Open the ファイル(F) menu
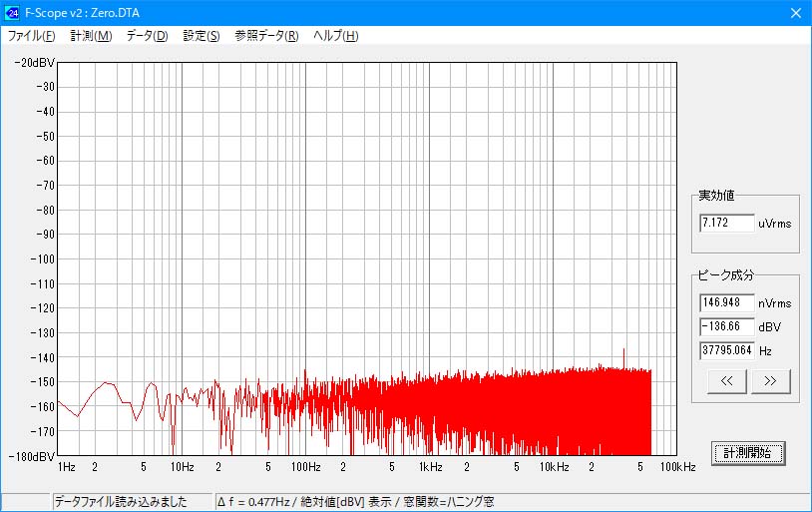This screenshot has height=512, width=812. coord(32,36)
